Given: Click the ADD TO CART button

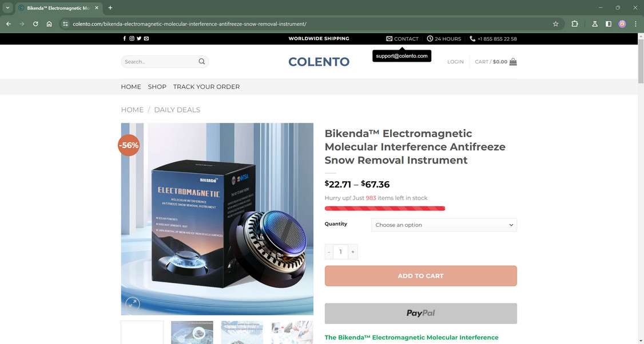Looking at the screenshot, I should [420, 276].
